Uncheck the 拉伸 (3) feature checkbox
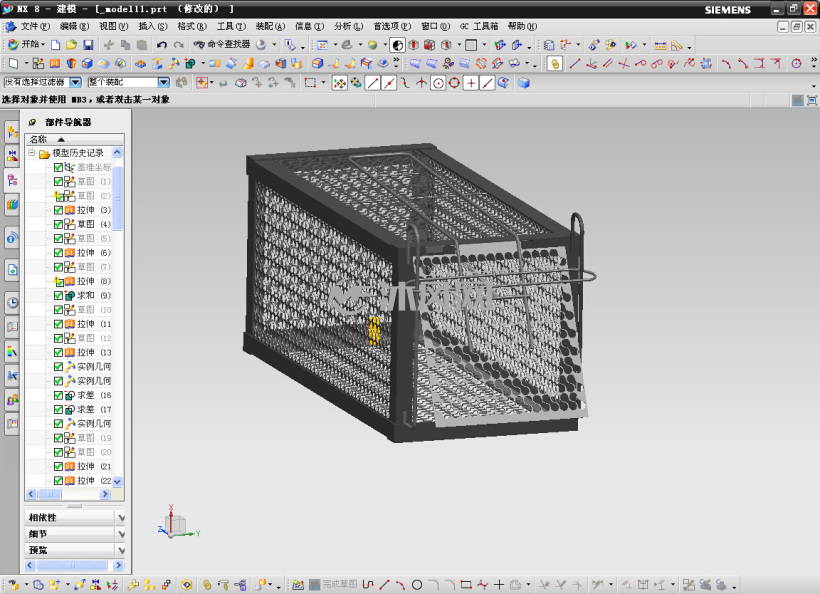The image size is (820, 594). (x=59, y=210)
